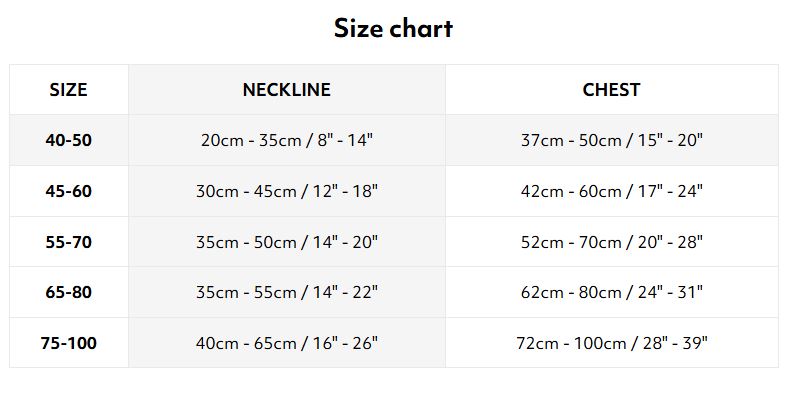Select neckline cell 30cm - 45cm
This screenshot has height=412, width=792.
(287, 191)
